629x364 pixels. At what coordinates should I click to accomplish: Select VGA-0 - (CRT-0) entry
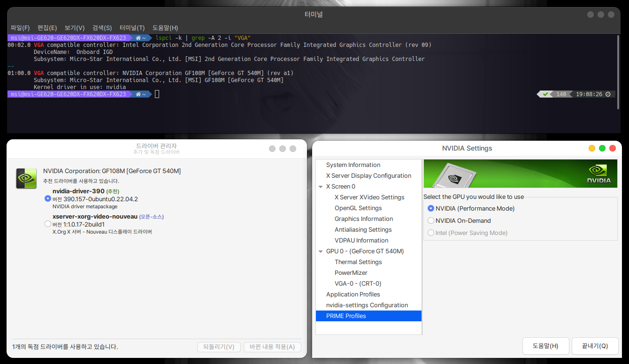click(x=358, y=284)
